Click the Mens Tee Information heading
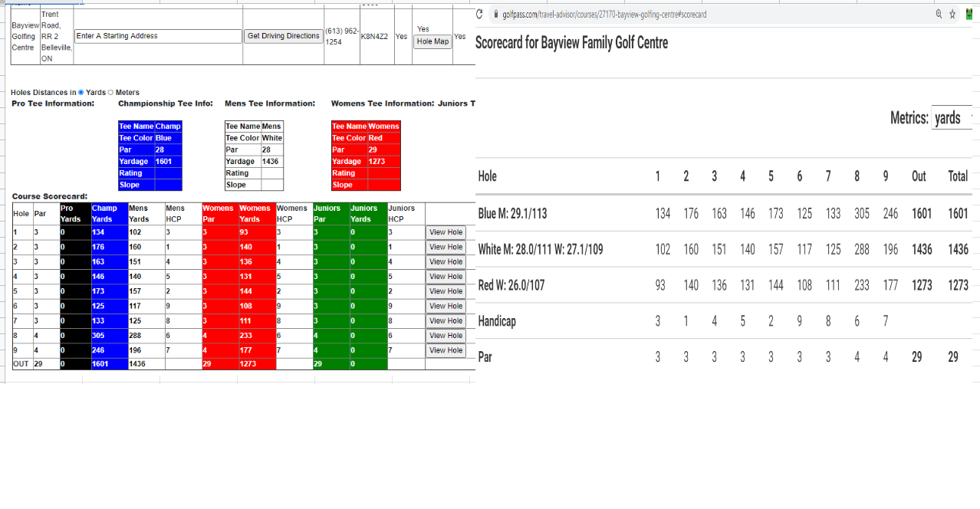The width and height of the screenshot is (980, 509). tap(270, 103)
